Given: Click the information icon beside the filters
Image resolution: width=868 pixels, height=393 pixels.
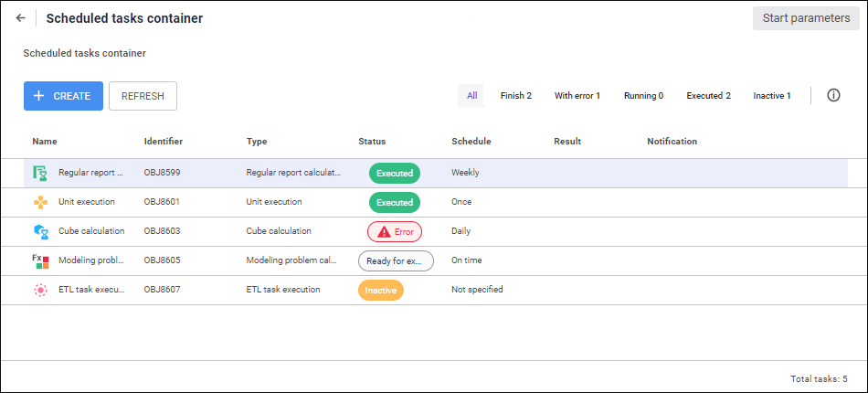Looking at the screenshot, I should click(x=833, y=95).
